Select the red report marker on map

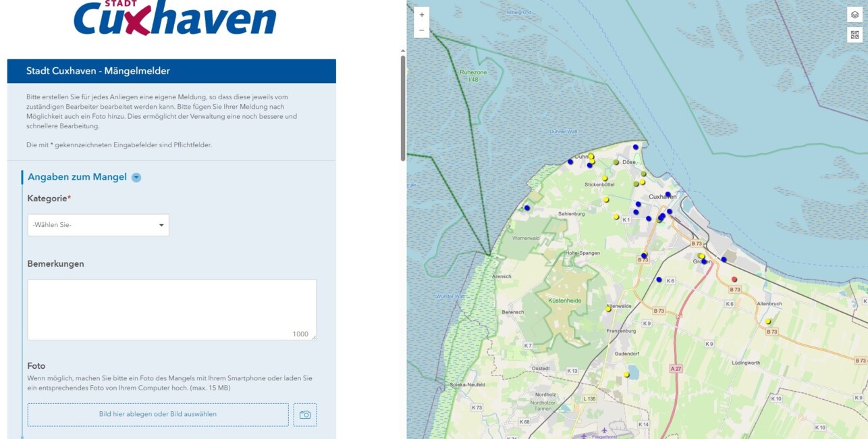click(x=735, y=279)
